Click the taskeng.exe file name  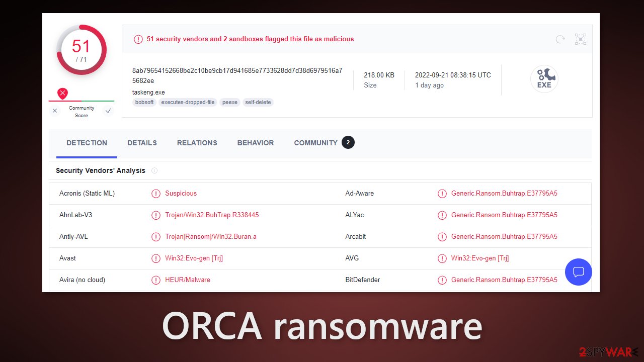148,92
